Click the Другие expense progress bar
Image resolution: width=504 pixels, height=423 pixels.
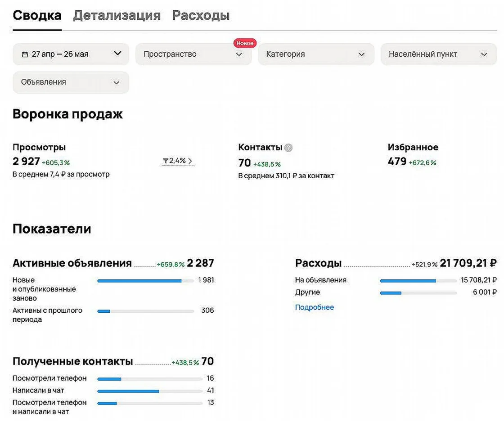[418, 293]
